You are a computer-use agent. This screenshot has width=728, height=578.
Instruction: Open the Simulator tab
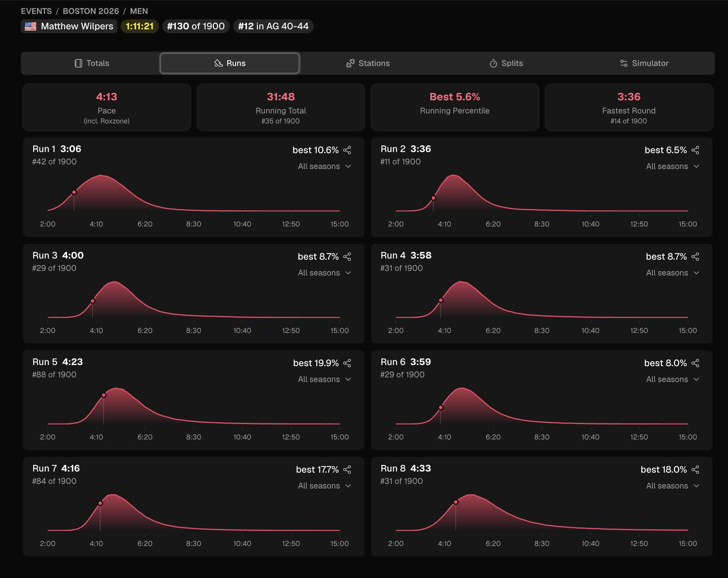(644, 63)
